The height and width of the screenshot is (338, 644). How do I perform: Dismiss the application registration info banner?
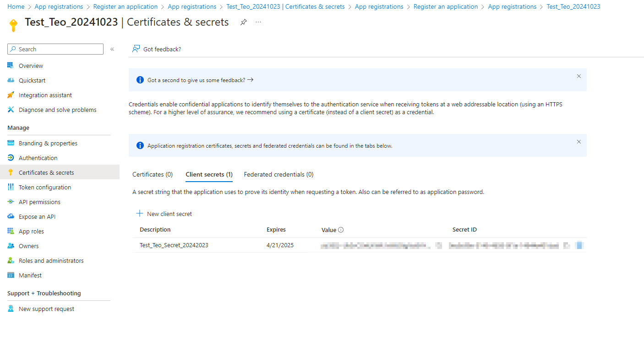tap(579, 142)
